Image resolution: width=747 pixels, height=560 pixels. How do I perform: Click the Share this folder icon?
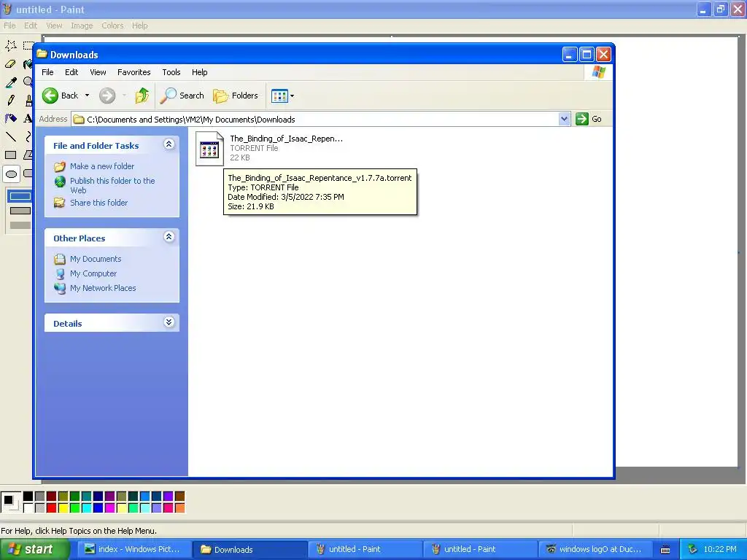pos(60,203)
